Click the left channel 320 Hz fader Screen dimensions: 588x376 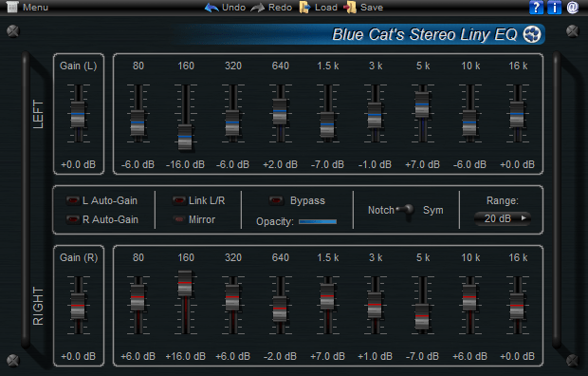point(232,122)
